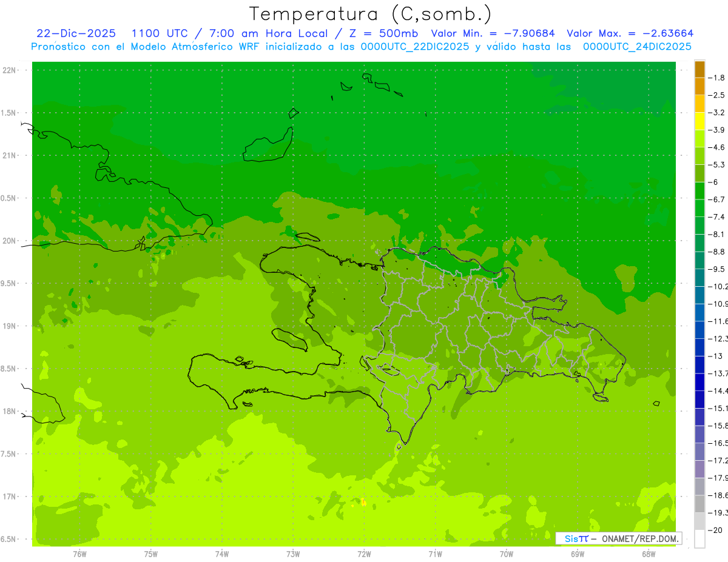The width and height of the screenshot is (728, 562).
Task: Click the 19N latitude axis label
Action: click(10, 326)
